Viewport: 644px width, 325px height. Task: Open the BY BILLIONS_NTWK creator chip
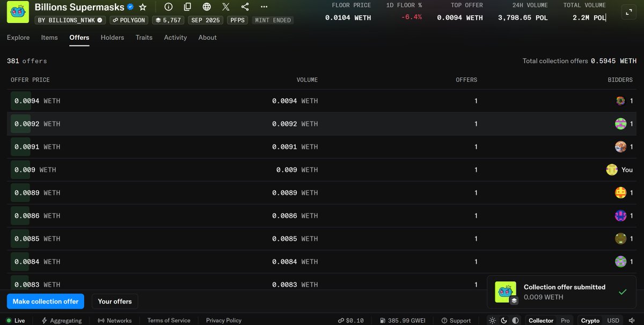click(70, 20)
